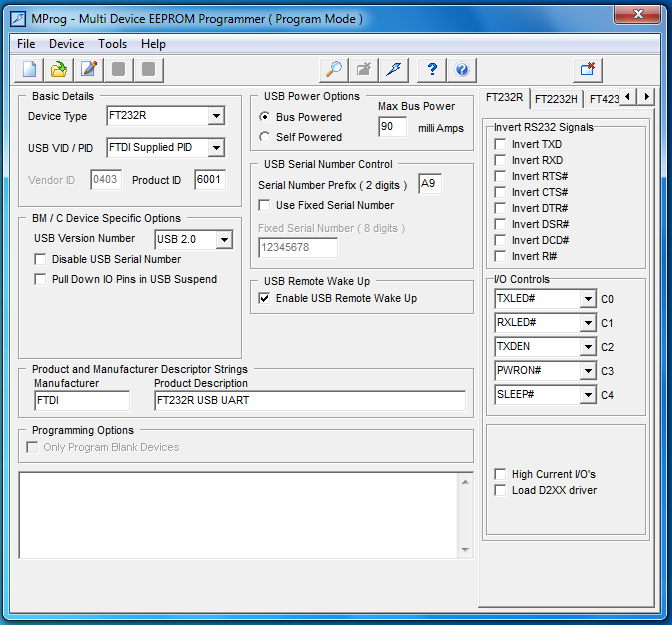Click the Edit (pencil and page) toolbar icon
This screenshot has width=672, height=625.
(89, 69)
